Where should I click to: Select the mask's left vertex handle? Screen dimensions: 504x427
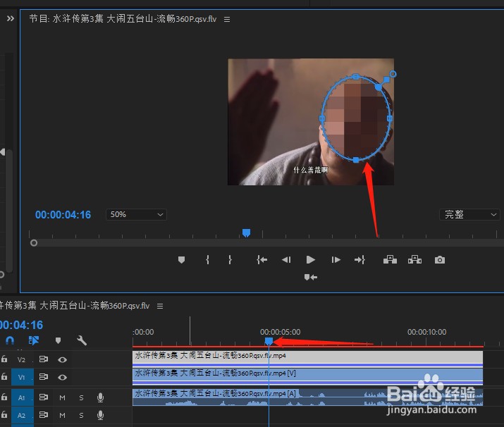[x=321, y=118]
